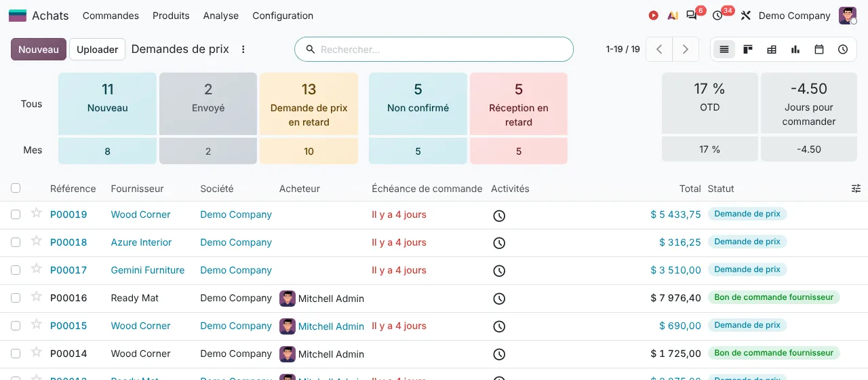
Task: Go to next page of records
Action: (x=686, y=50)
